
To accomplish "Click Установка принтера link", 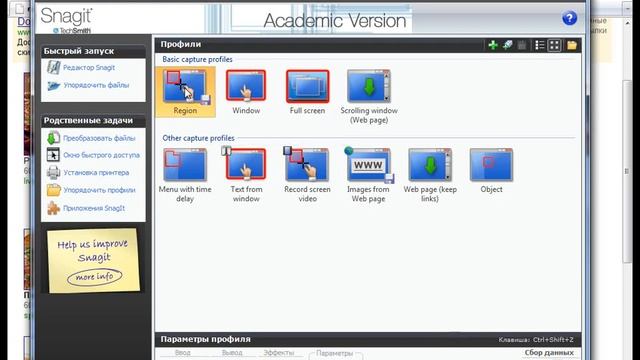I will pyautogui.click(x=96, y=173).
